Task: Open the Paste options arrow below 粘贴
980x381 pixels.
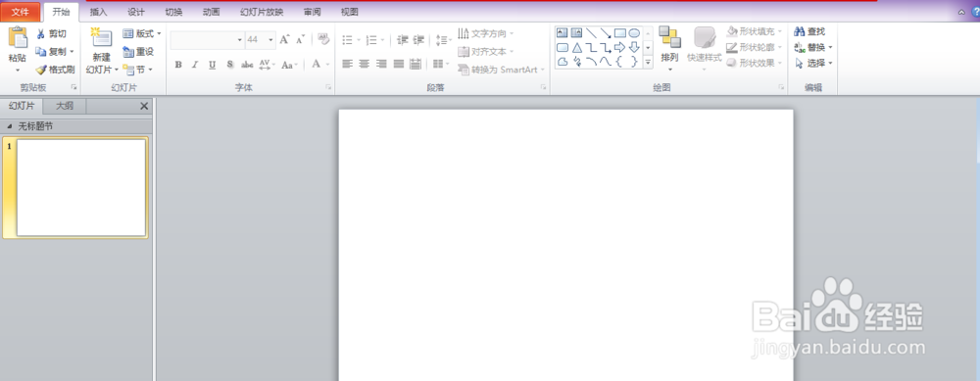Action: pos(17,70)
